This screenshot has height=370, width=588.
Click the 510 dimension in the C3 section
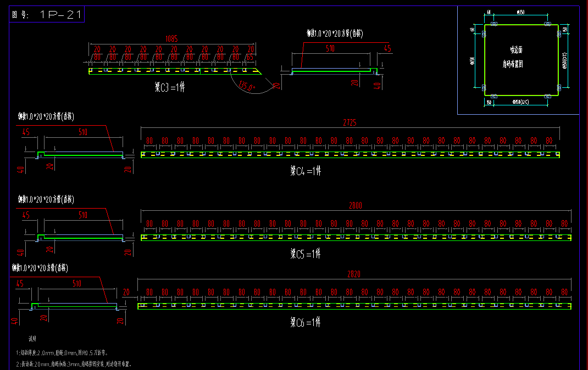[330, 49]
